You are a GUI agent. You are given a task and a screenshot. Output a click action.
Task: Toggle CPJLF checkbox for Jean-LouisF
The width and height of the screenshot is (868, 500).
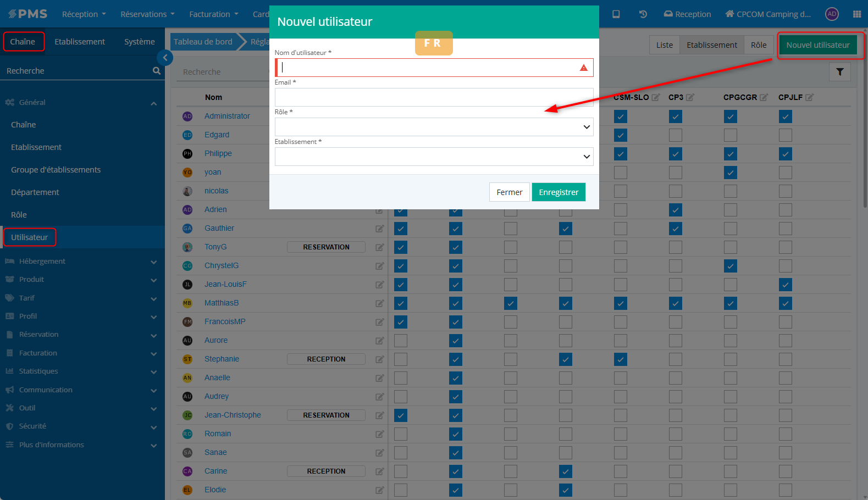point(785,285)
